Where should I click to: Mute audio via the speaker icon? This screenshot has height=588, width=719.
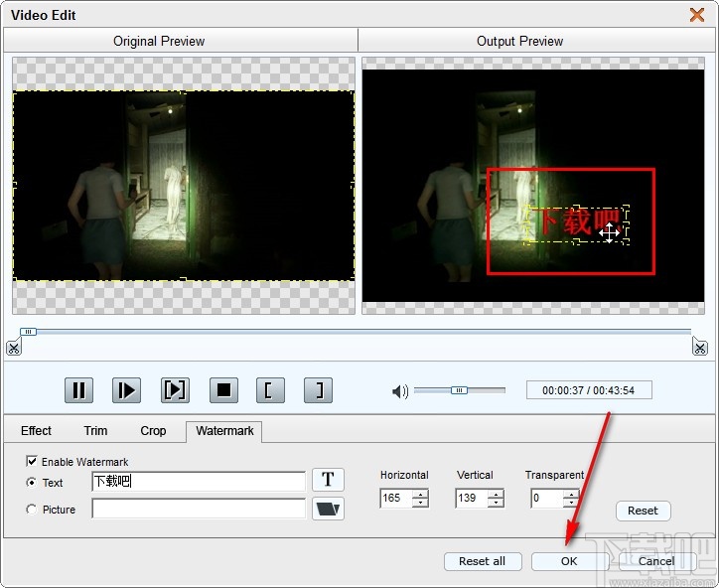(x=400, y=391)
